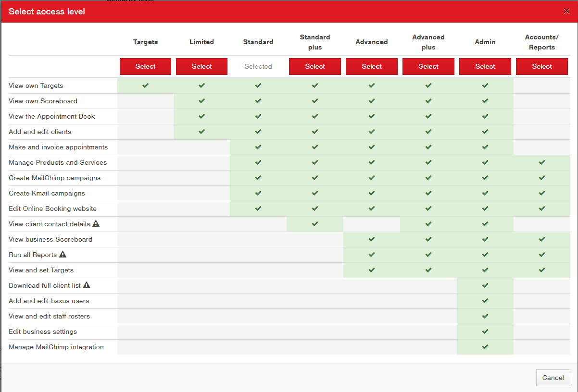Click the 'Edit Online Booking website' row label
This screenshot has height=392, width=578.
point(52,208)
